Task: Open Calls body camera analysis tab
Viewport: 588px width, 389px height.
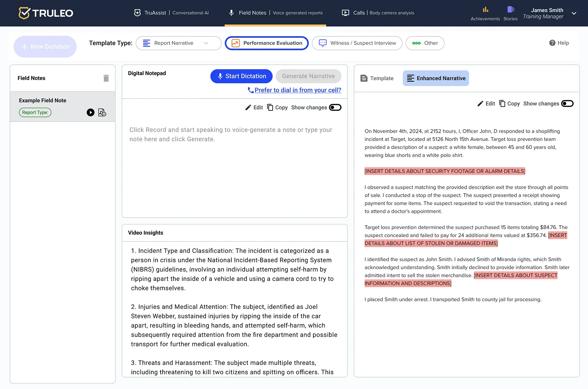Action: 378,13
